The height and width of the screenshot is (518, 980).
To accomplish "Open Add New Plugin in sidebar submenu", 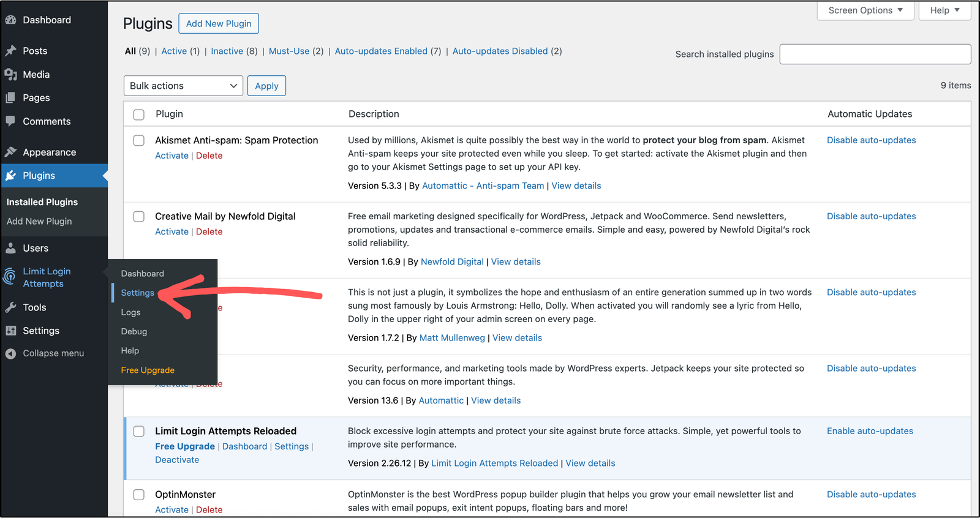I will pyautogui.click(x=39, y=222).
